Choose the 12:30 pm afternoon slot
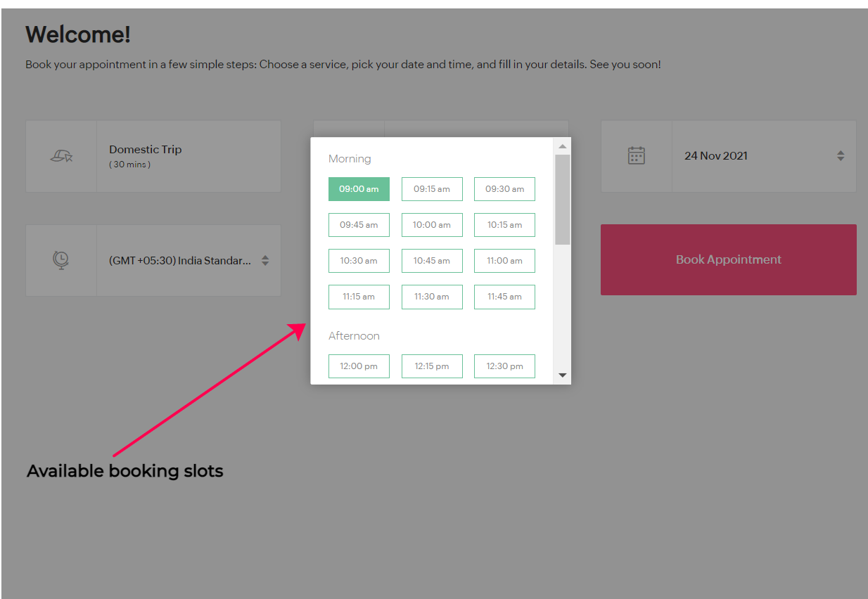Screen dimensions: 868x599 [504, 366]
